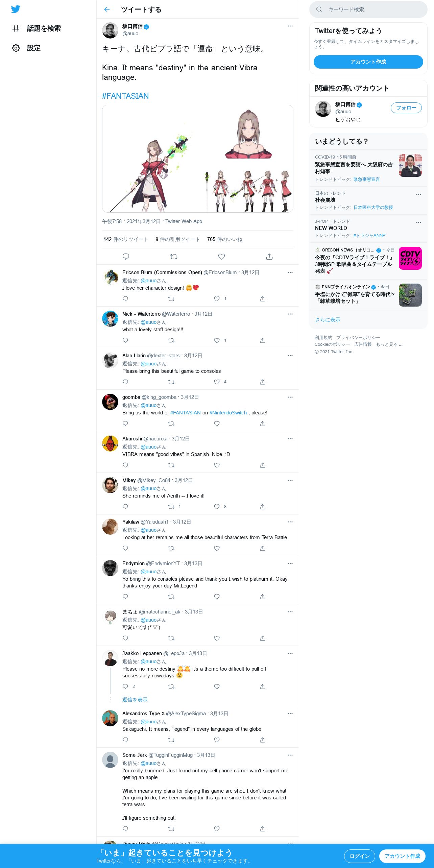
Task: Retweet the main tweet by 坂口博信
Action: [174, 257]
